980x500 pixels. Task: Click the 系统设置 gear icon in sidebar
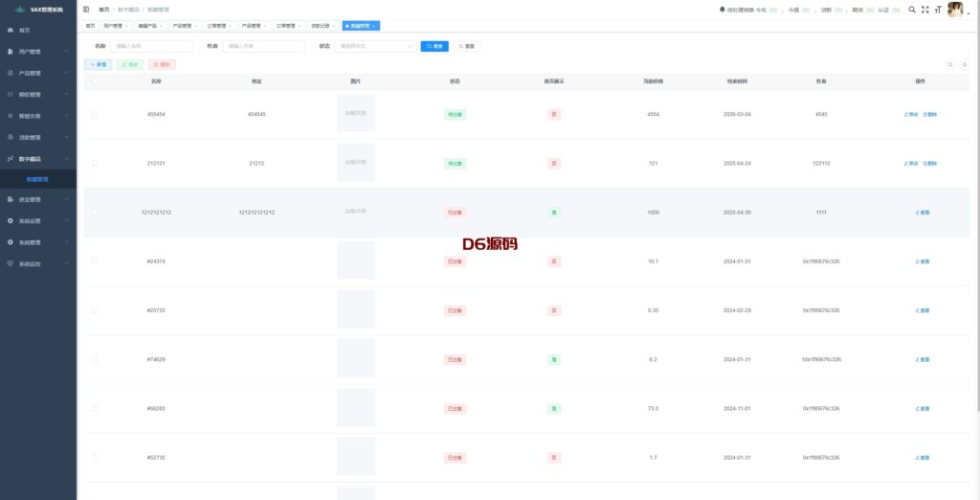(10, 221)
